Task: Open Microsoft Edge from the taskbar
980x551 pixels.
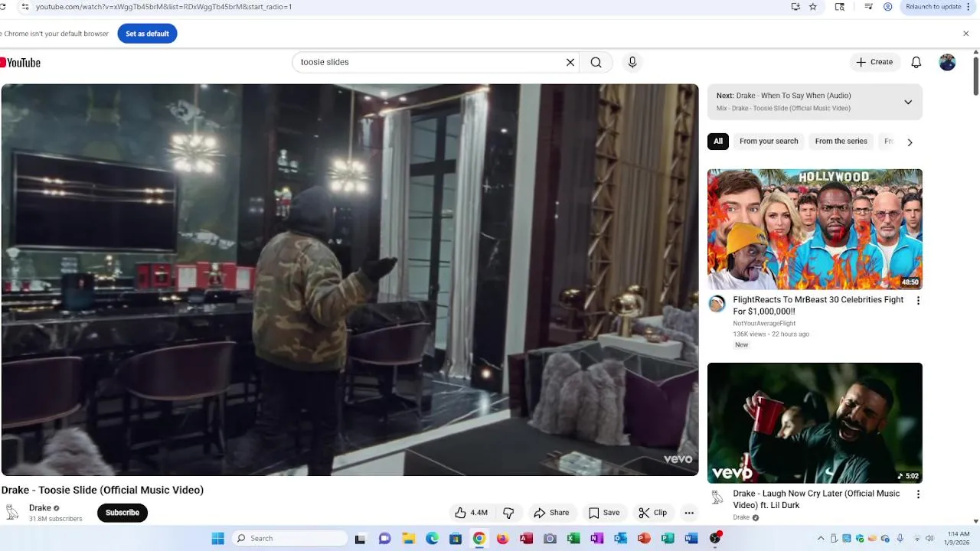Action: tap(432, 539)
